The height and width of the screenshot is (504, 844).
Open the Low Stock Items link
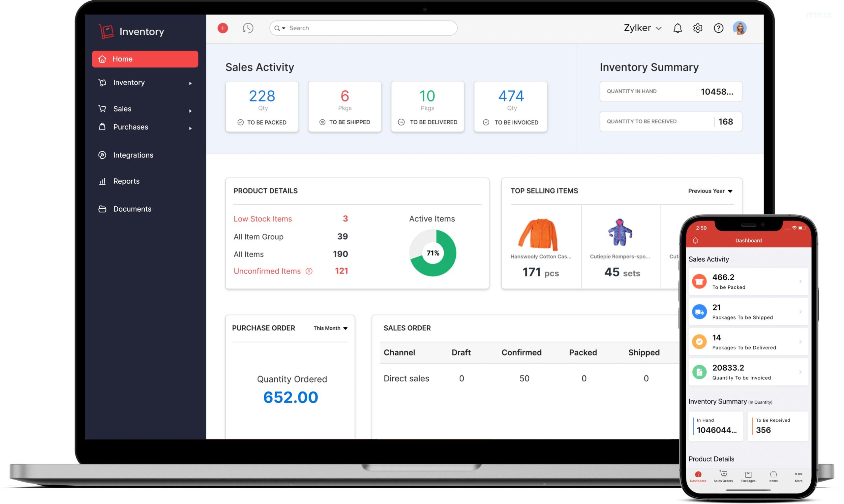tap(262, 219)
